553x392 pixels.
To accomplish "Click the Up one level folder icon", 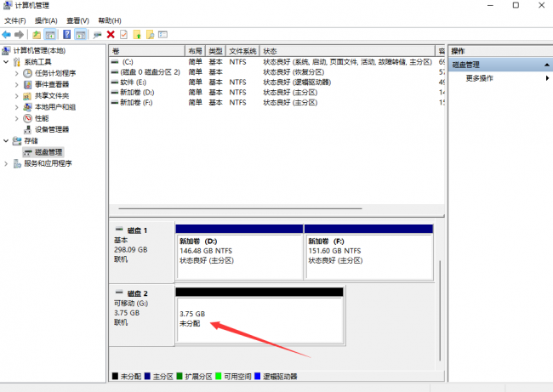I will click(37, 35).
